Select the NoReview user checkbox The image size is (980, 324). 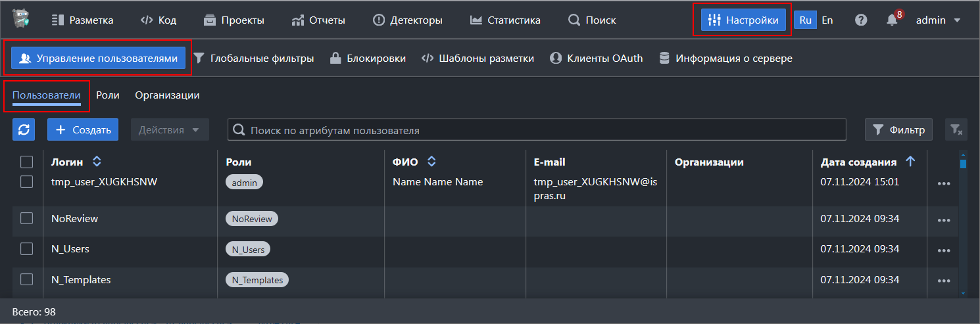[x=26, y=218]
